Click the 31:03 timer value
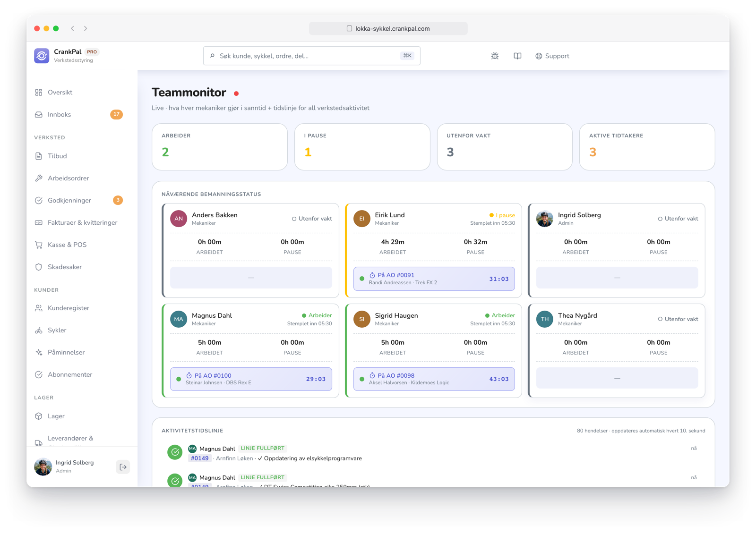Image resolution: width=756 pixels, height=534 pixels. coord(499,279)
